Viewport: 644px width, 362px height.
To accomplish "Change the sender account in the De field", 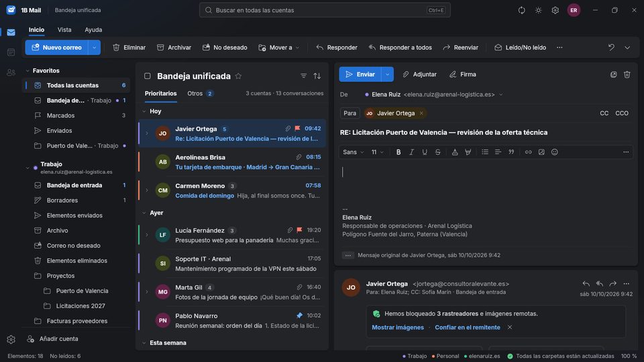I will point(434,95).
